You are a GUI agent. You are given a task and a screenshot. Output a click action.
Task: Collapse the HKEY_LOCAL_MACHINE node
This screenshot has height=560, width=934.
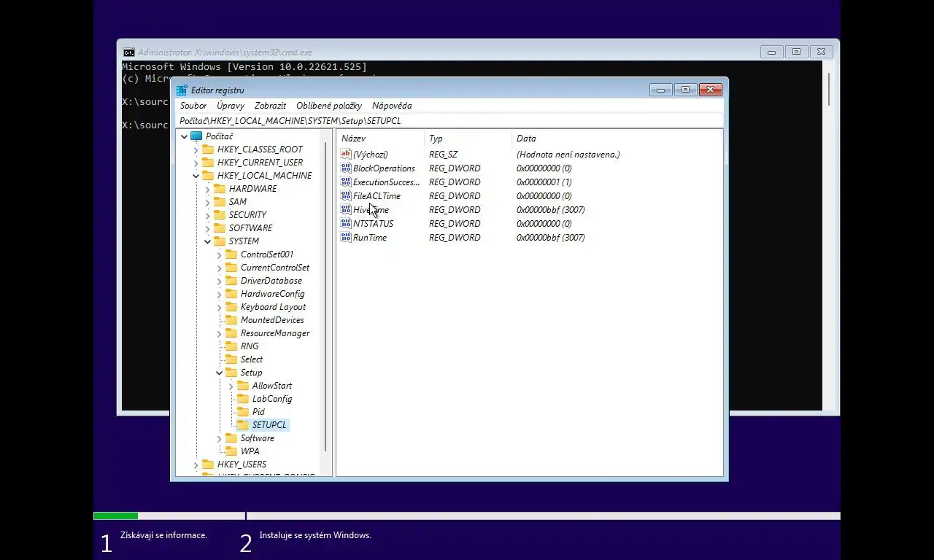coord(196,176)
